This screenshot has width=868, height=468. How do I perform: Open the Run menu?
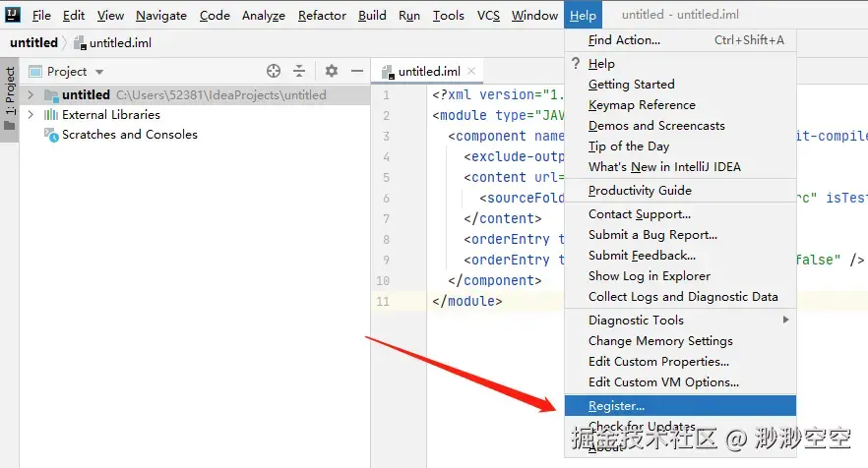[x=409, y=16]
